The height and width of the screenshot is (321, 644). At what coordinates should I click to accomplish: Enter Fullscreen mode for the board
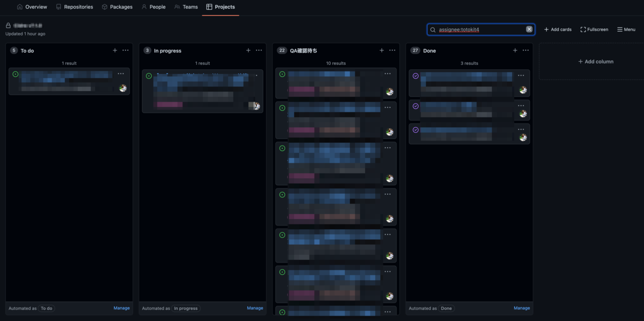(594, 30)
